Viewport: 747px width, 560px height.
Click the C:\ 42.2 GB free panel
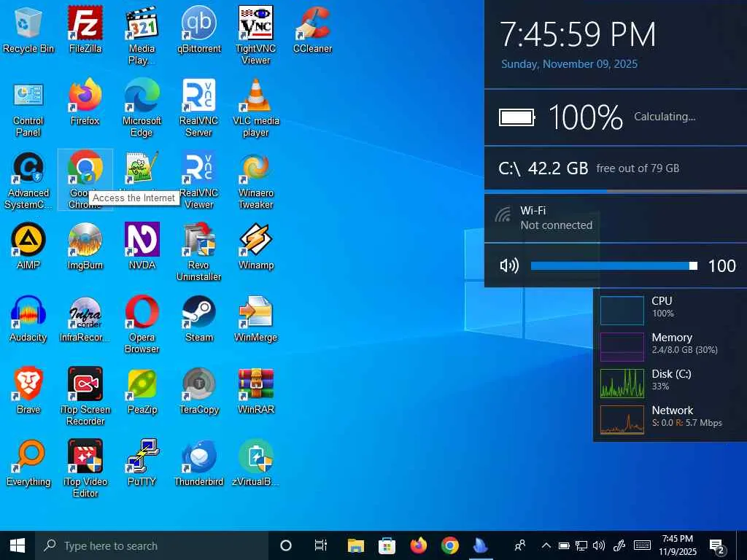tap(616, 168)
